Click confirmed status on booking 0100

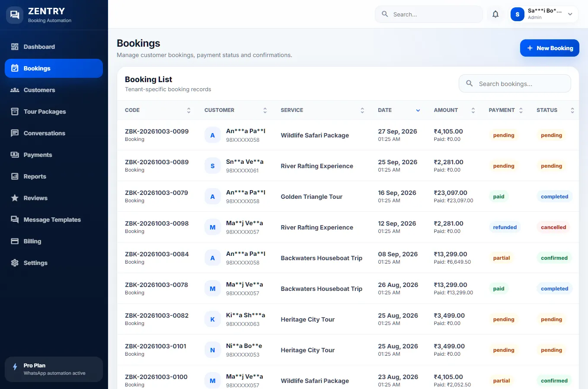(554, 381)
